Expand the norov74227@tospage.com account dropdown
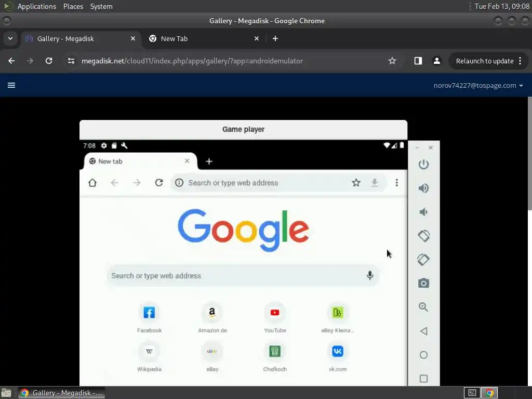 [478, 86]
